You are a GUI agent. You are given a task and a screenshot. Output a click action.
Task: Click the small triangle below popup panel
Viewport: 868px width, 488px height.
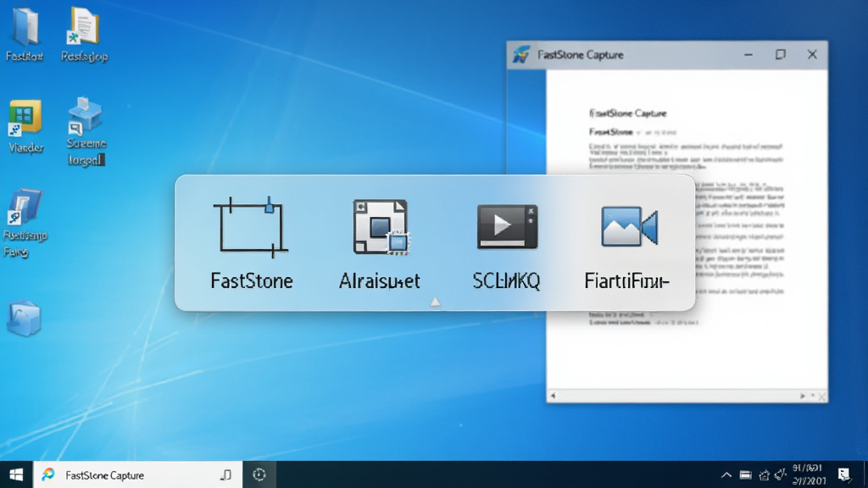[x=435, y=302]
